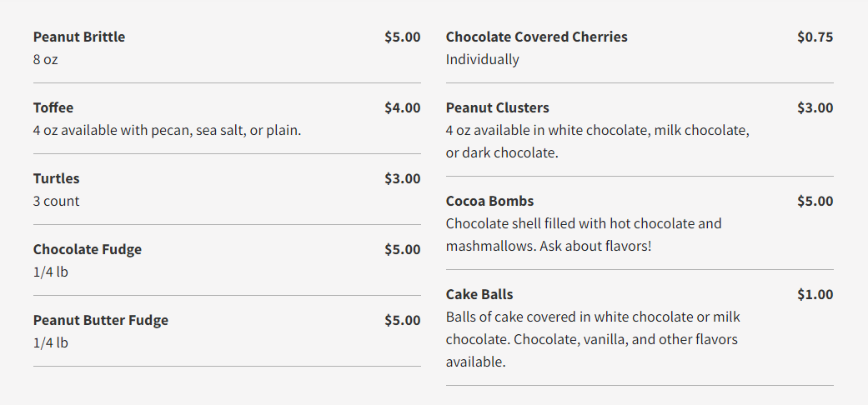Click the "Individually" description text
Image resolution: width=868 pixels, height=405 pixels.
(x=482, y=59)
